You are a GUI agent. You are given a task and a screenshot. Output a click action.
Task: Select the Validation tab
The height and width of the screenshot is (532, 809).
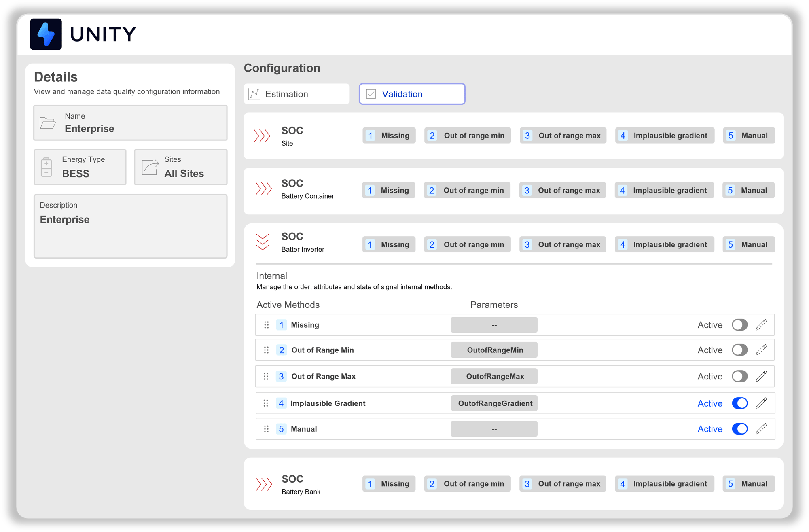click(411, 94)
